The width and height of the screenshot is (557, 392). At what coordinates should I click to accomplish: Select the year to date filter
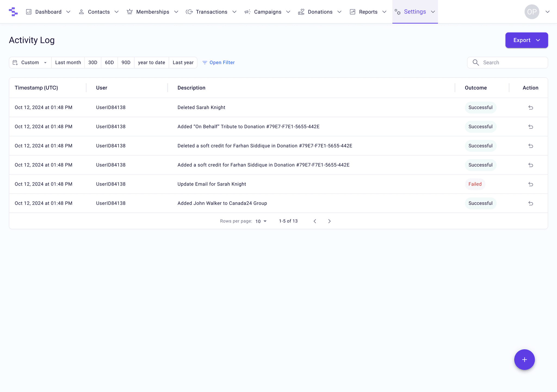point(151,63)
